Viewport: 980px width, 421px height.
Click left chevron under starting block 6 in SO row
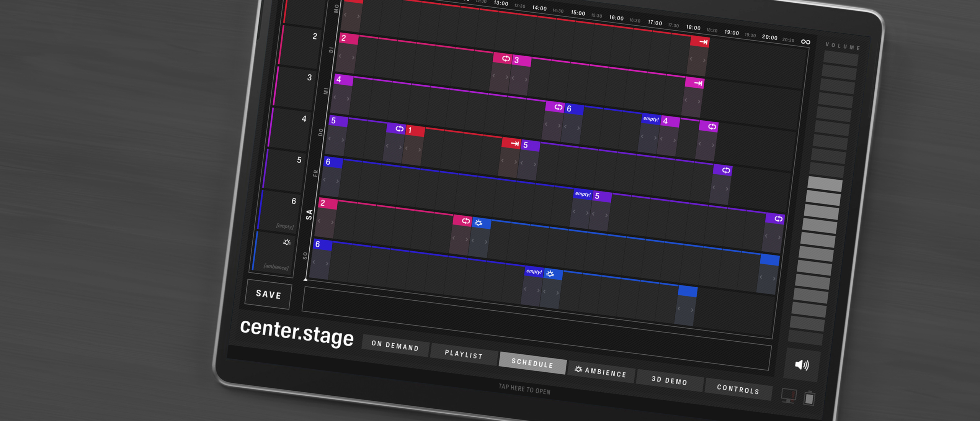[314, 262]
